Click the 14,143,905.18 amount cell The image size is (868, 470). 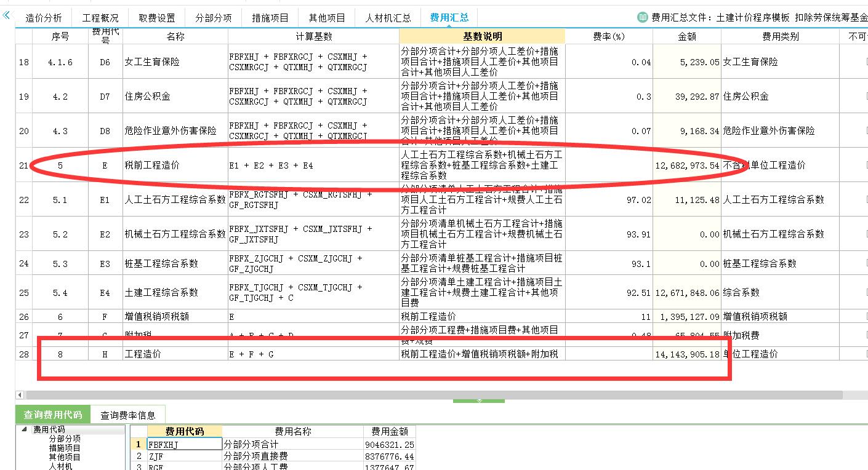pyautogui.click(x=687, y=354)
